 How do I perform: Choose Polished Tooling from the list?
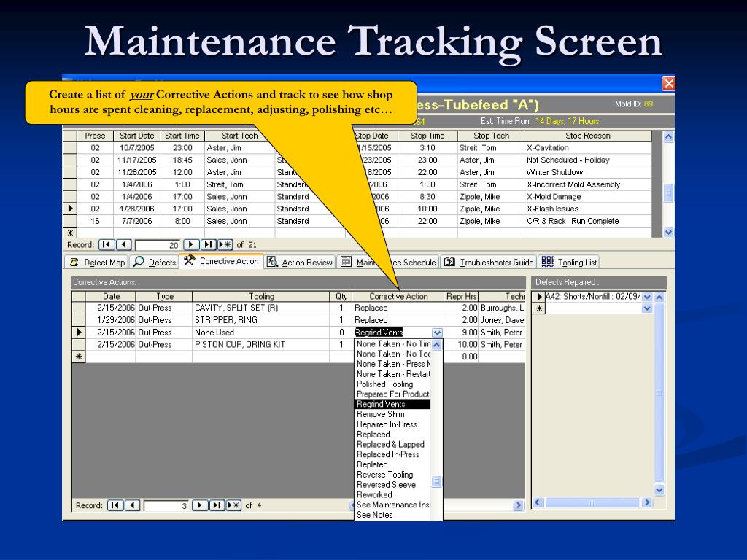click(x=392, y=384)
